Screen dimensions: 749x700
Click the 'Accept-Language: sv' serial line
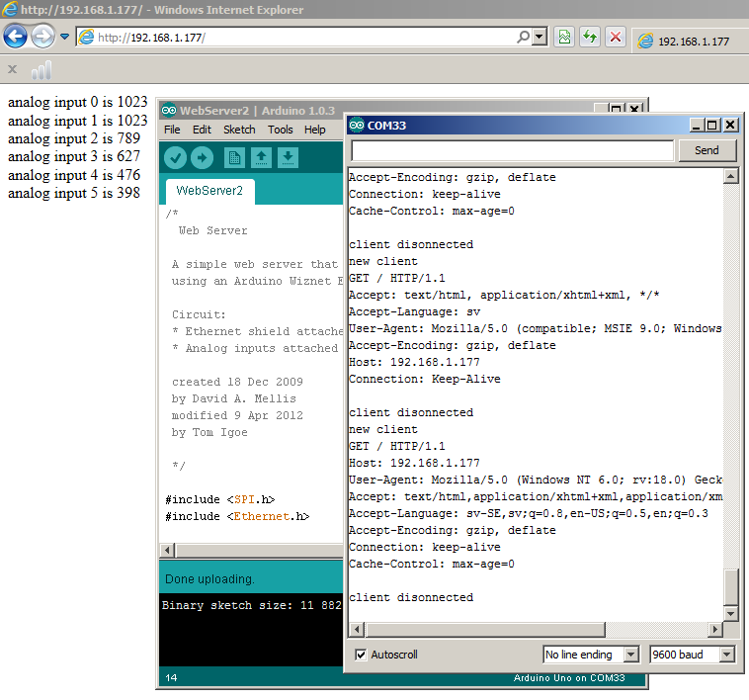coord(414,312)
